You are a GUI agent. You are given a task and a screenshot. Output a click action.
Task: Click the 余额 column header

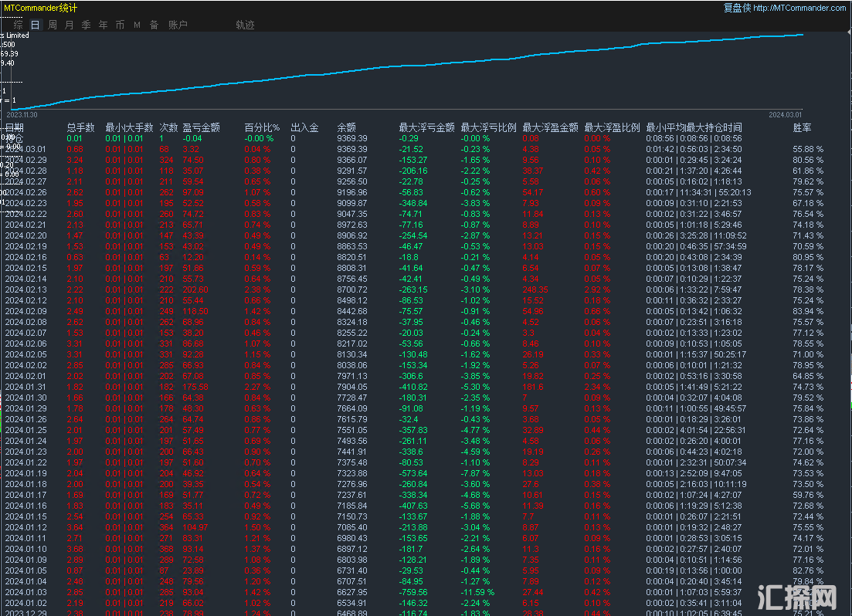tap(347, 127)
